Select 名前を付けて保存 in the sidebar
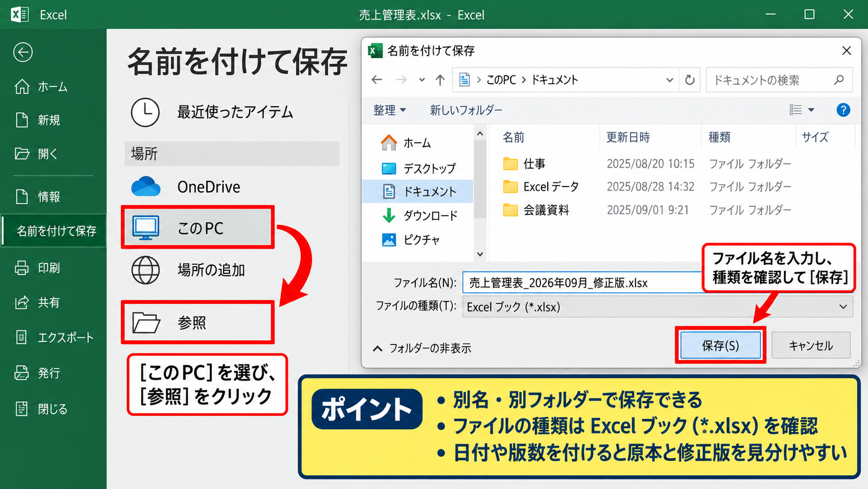 [x=54, y=231]
